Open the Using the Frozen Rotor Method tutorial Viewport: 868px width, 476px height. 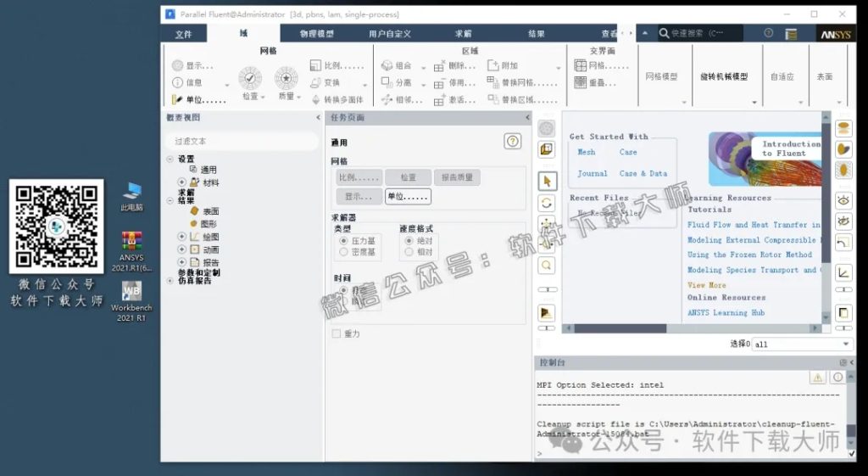[x=749, y=255]
